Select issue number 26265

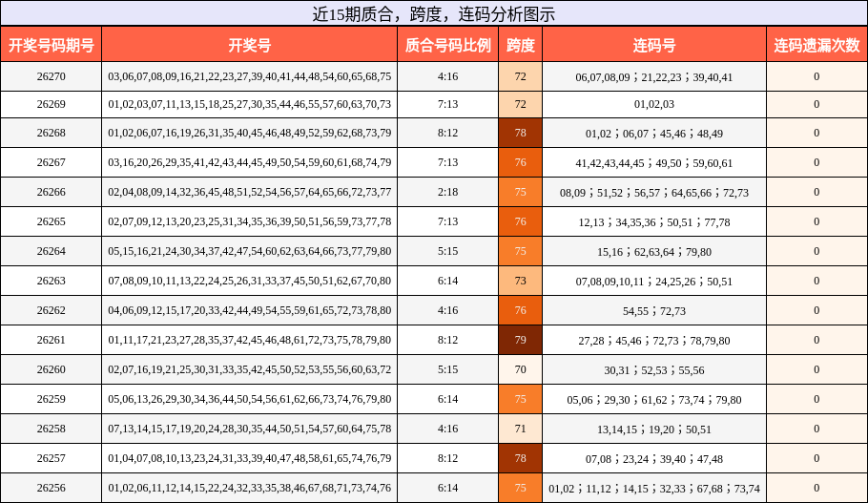pyautogui.click(x=51, y=221)
